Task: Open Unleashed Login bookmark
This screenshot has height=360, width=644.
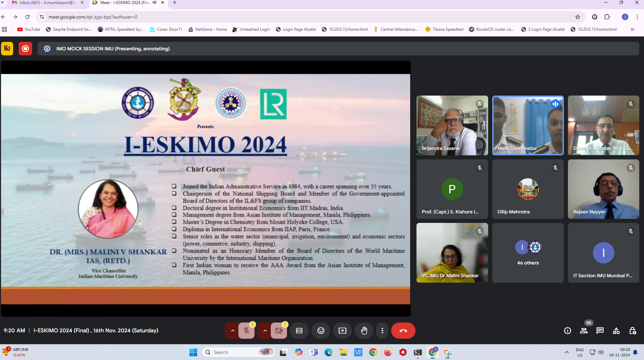Action: (251, 29)
